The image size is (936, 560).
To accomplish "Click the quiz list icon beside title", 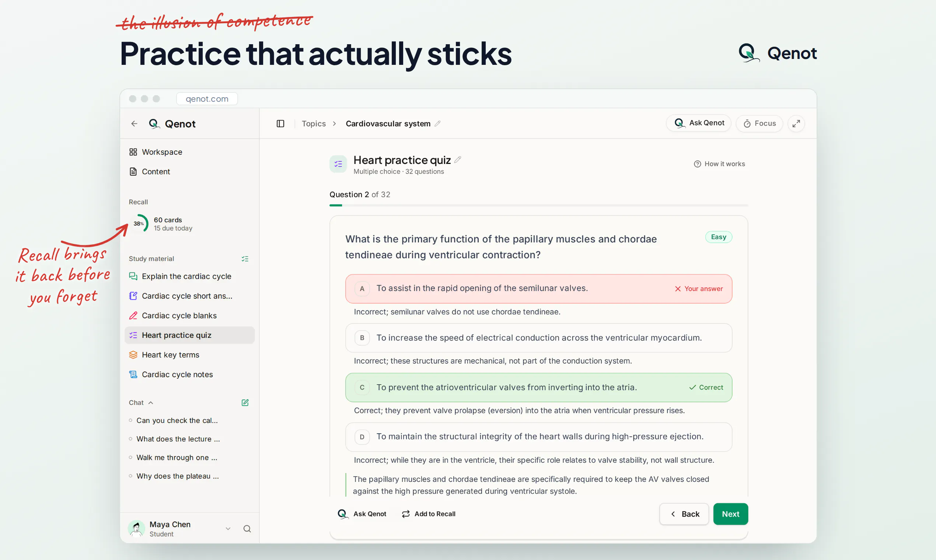I will coord(338,164).
